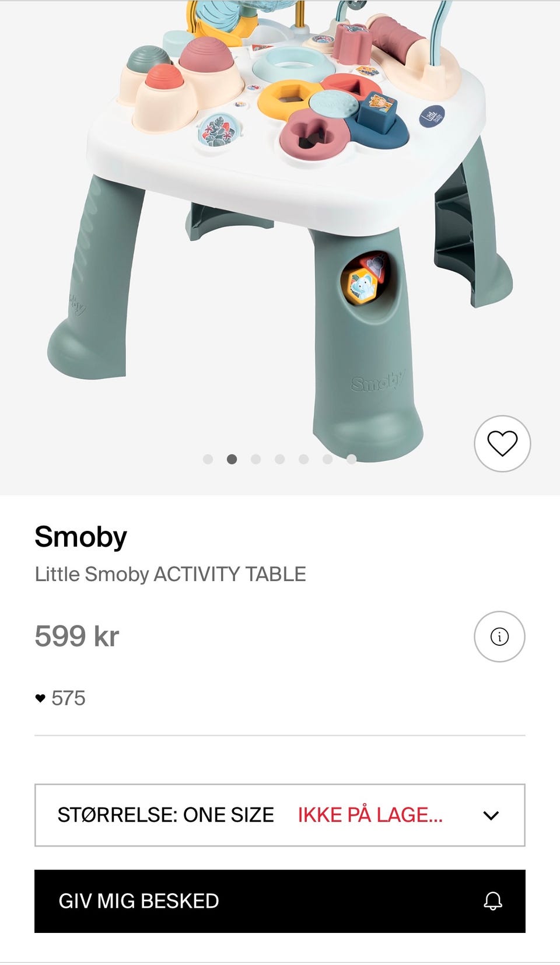
Task: Add the activity table to wishlist via heart
Action: click(x=502, y=443)
